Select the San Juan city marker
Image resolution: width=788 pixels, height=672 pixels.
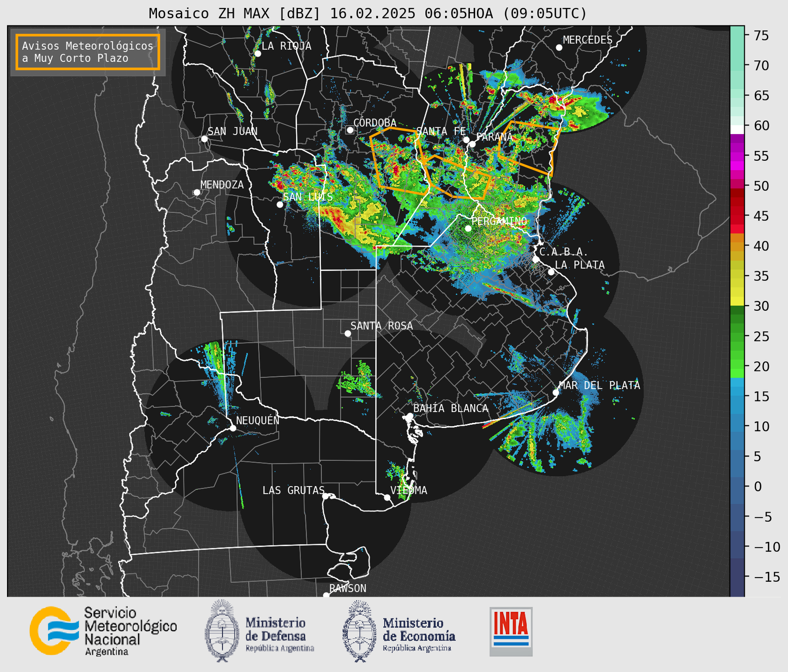coord(204,139)
